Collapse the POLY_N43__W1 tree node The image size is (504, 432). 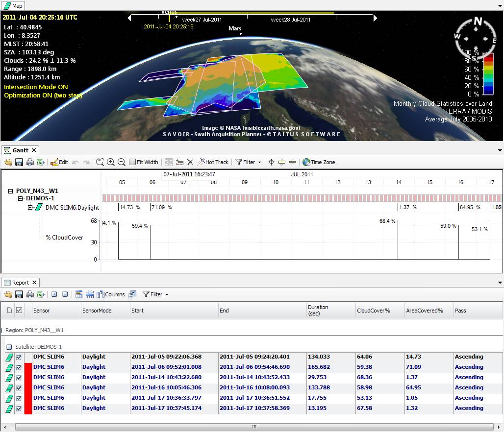[x=11, y=191]
